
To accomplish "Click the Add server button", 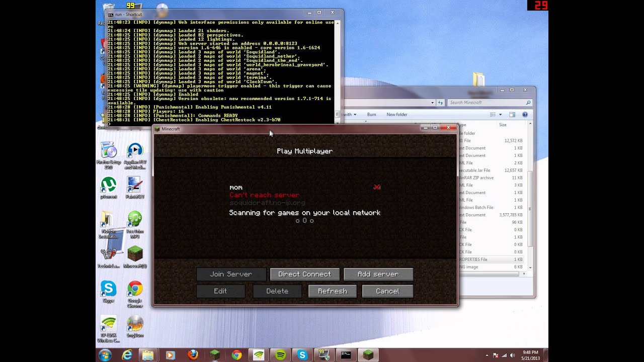I will coord(378,274).
